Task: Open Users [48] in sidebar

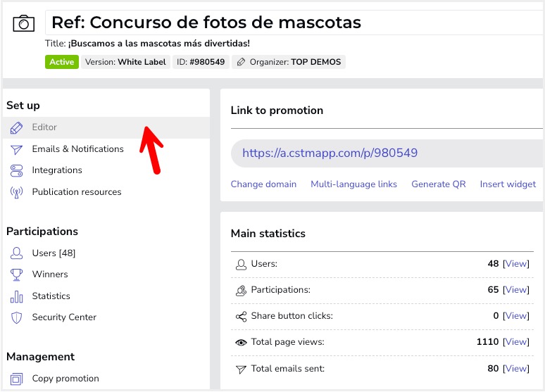Action: pos(54,253)
